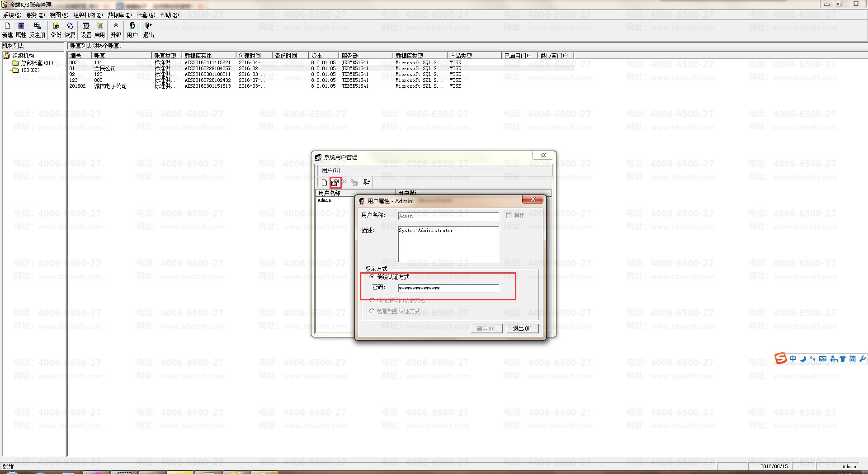868x474 pixels.
Task: Click the Sogou input method S logo
Action: (x=780, y=358)
